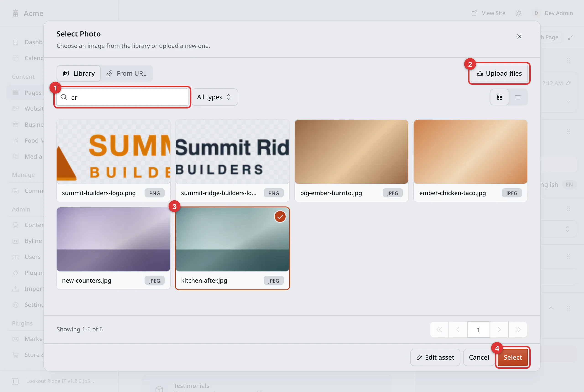
Task: Toggle the light/dark theme sun icon
Action: (x=519, y=13)
